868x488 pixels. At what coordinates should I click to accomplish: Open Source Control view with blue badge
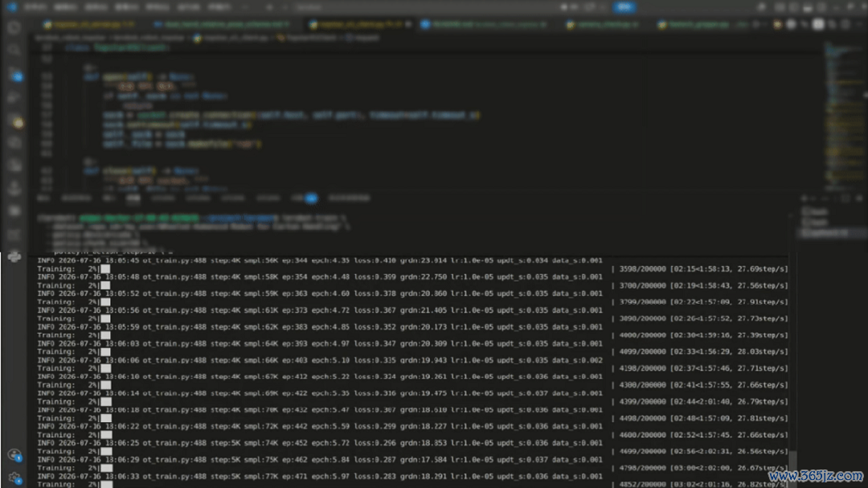point(15,74)
